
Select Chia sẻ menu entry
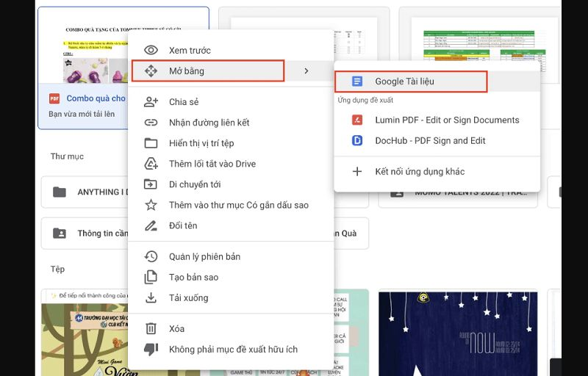tap(231, 102)
